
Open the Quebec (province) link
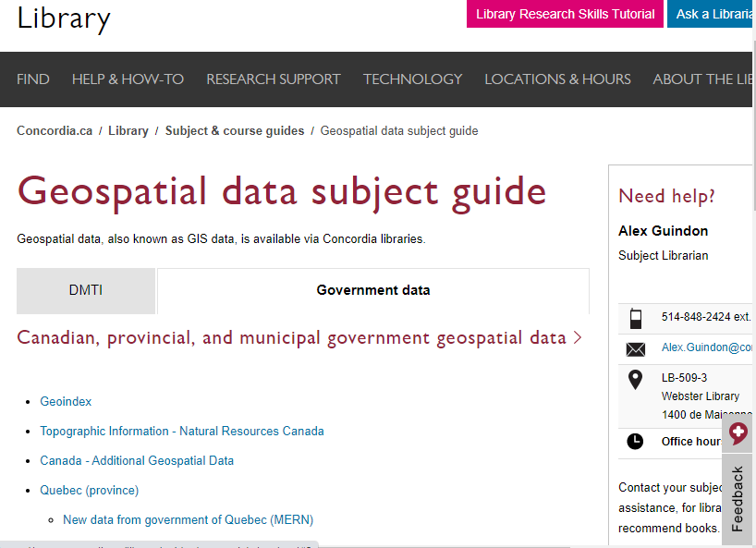pyautogui.click(x=90, y=490)
